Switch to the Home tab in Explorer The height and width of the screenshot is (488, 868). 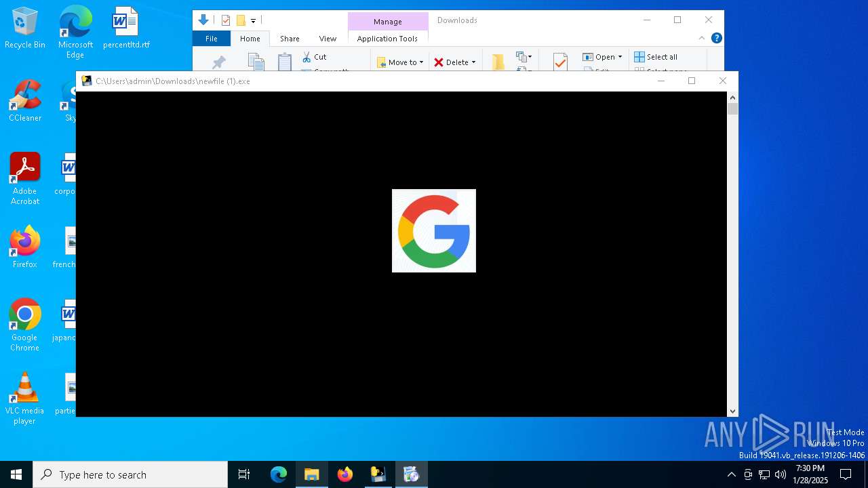point(250,39)
